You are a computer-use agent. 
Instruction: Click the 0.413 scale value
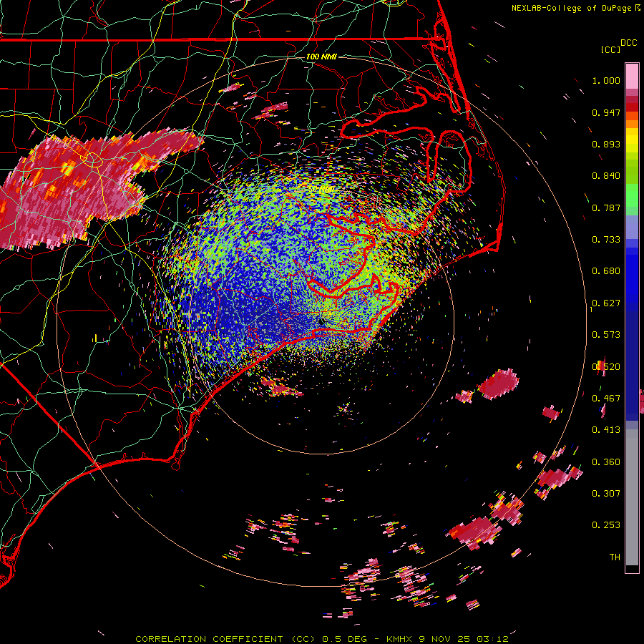[x=606, y=430]
